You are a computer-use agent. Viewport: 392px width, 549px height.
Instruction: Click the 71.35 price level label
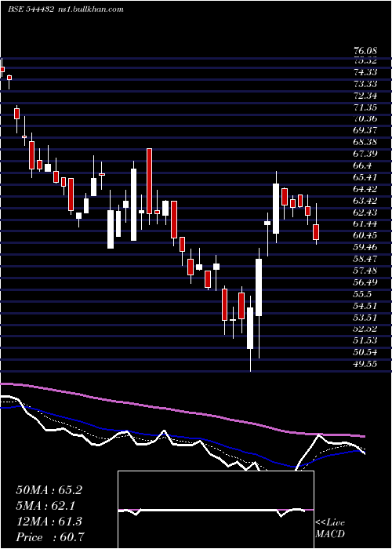(365, 107)
